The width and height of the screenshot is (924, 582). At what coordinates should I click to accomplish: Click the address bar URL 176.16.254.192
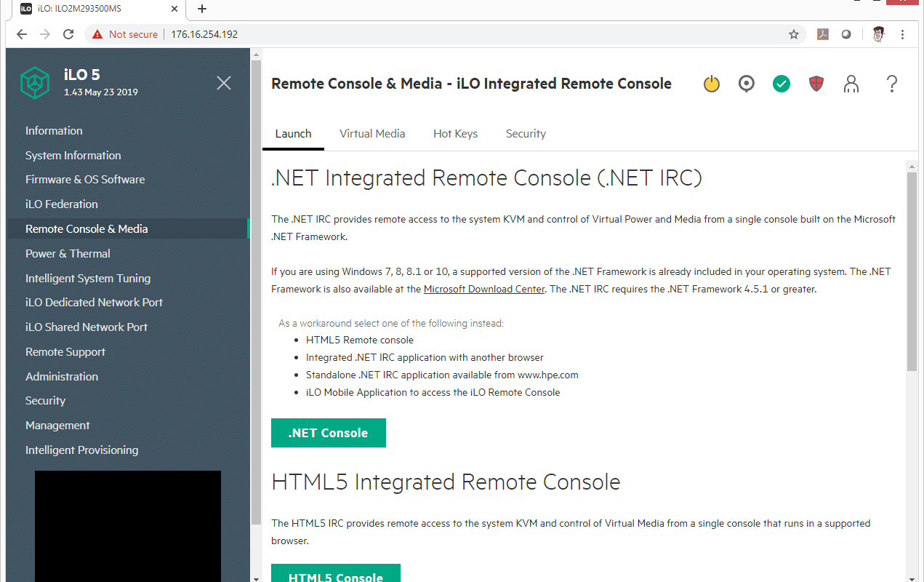pyautogui.click(x=204, y=34)
